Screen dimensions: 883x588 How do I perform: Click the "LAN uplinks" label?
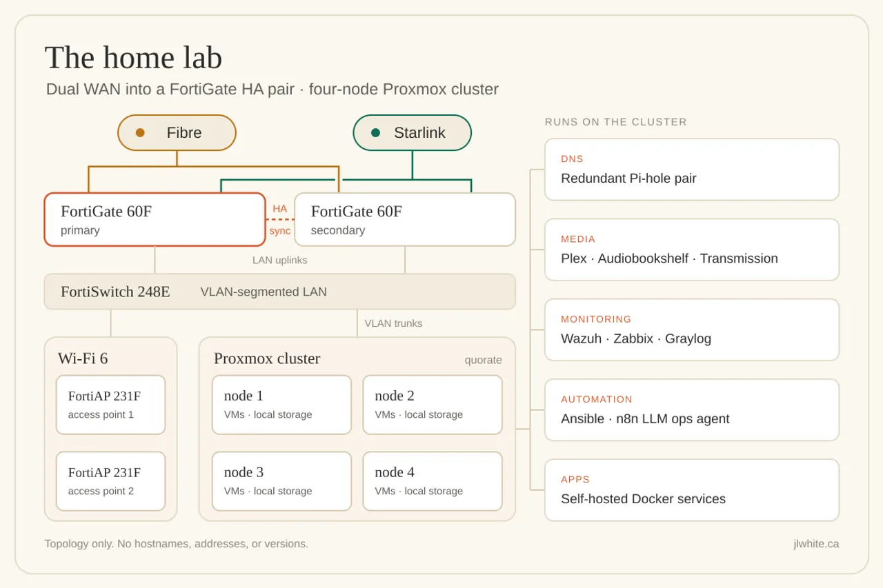click(x=280, y=260)
